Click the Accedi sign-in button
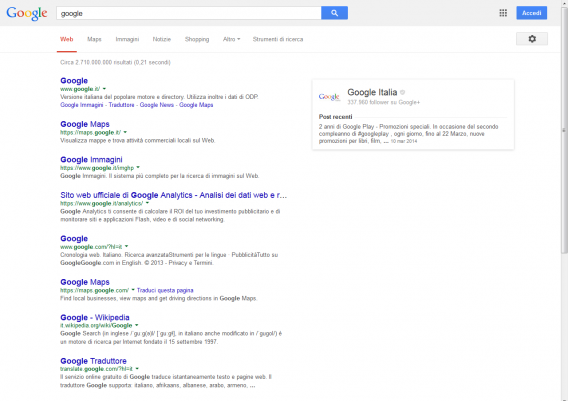This screenshot has width=568, height=401. (531, 13)
